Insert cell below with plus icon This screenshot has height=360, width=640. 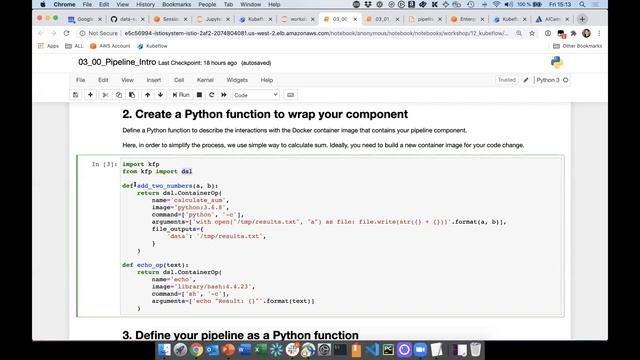(90, 95)
